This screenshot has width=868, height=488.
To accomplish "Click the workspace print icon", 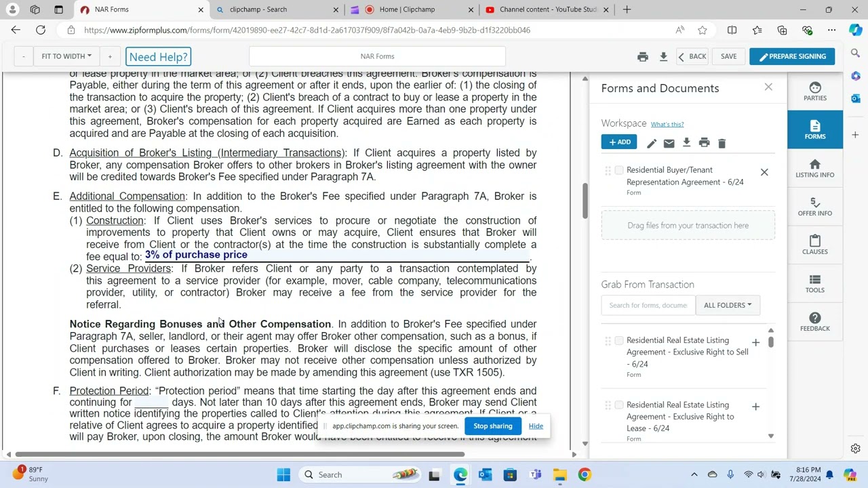I will click(704, 142).
